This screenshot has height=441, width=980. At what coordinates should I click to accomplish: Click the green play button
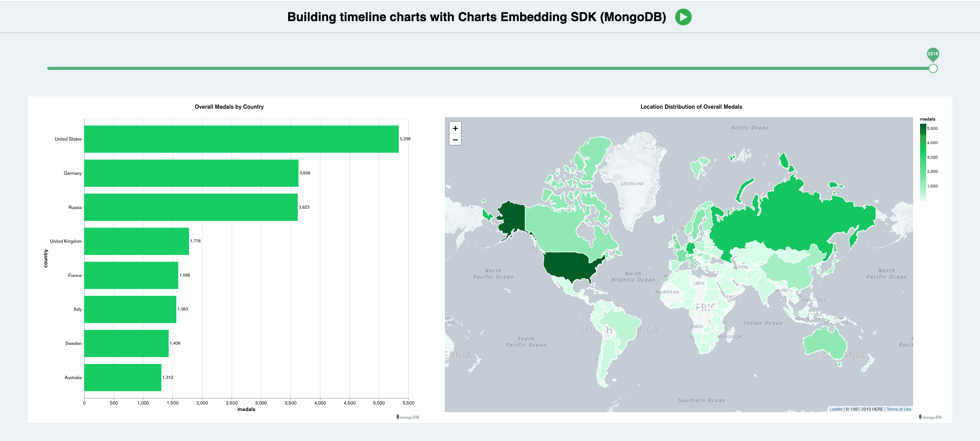(x=683, y=17)
